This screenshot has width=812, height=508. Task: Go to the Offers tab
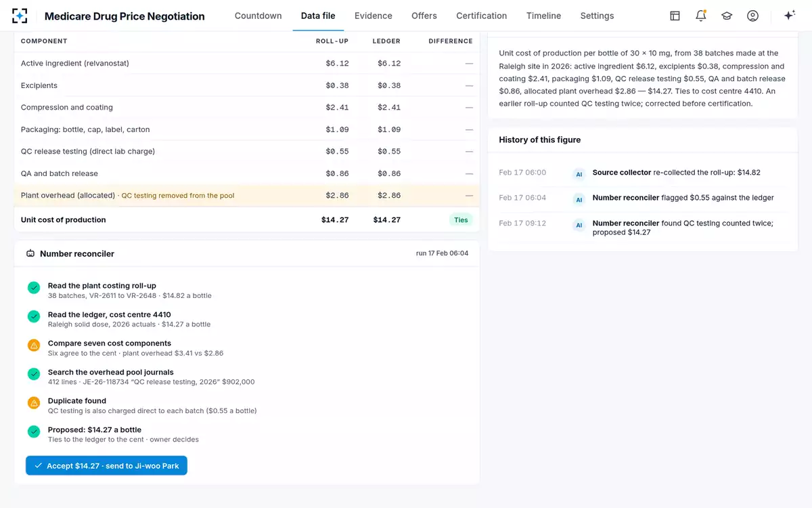pyautogui.click(x=424, y=16)
